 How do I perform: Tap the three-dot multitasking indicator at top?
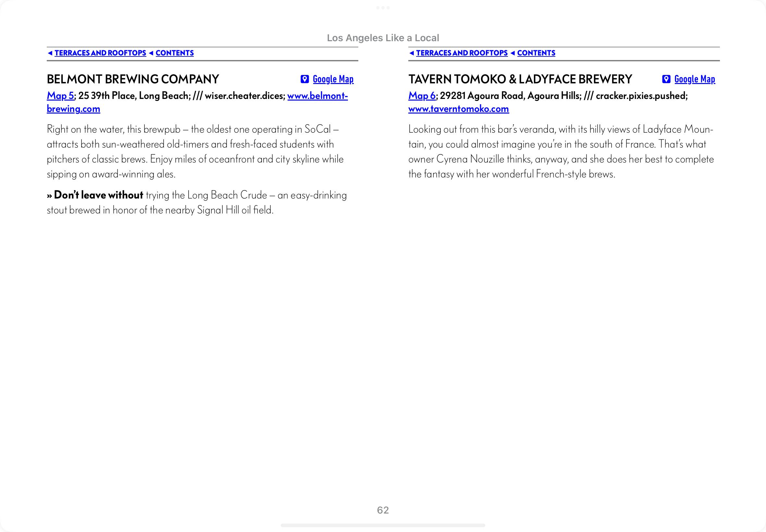click(x=383, y=8)
